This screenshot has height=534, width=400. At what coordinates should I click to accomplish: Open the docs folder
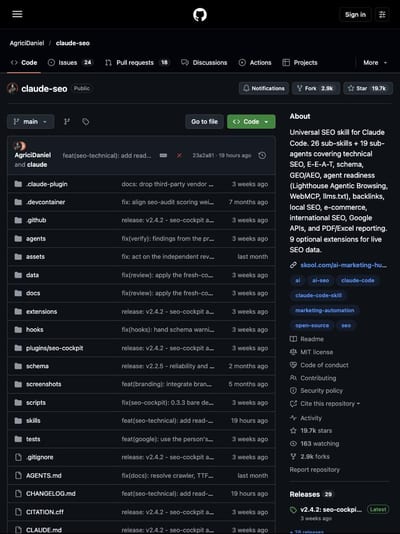click(x=33, y=293)
